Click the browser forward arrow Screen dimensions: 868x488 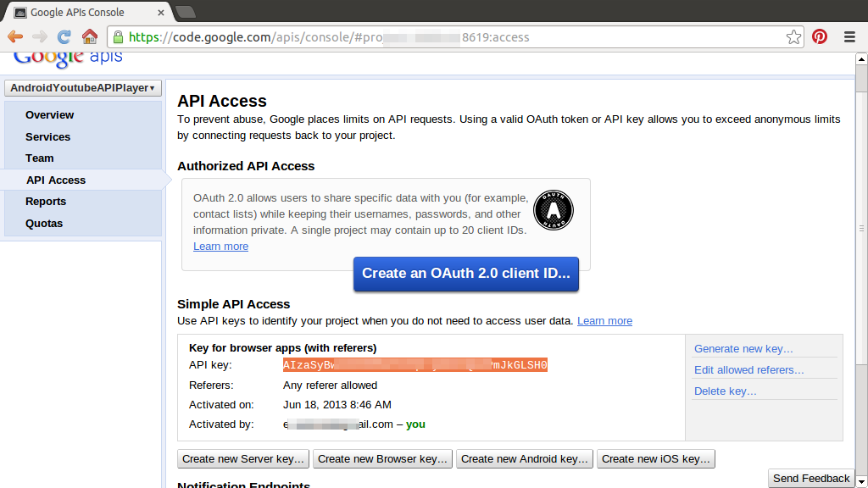[x=39, y=36]
